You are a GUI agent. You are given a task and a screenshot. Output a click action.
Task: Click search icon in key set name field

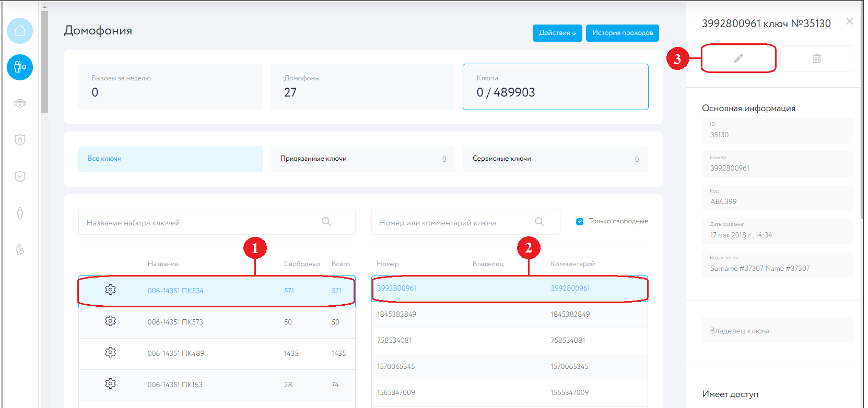click(327, 222)
